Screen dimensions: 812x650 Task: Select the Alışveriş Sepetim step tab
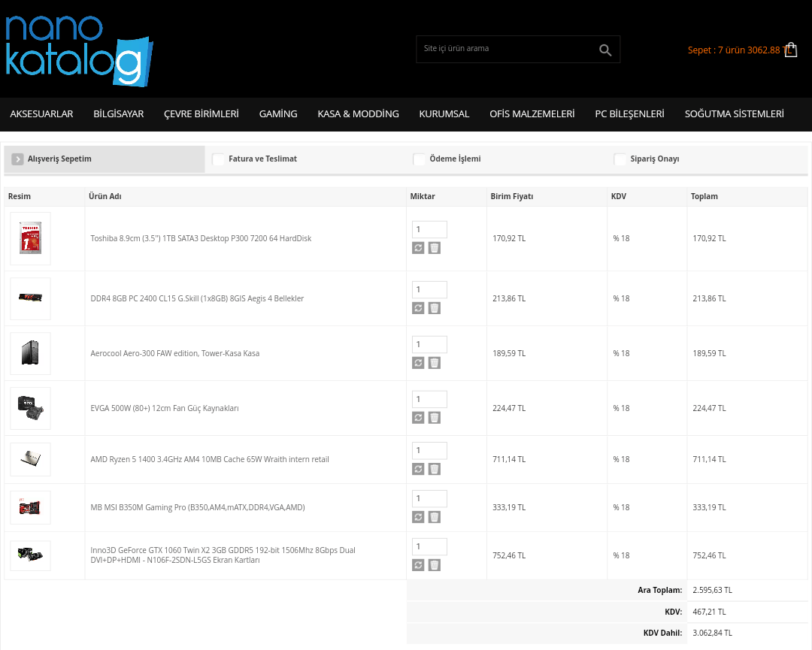point(105,159)
